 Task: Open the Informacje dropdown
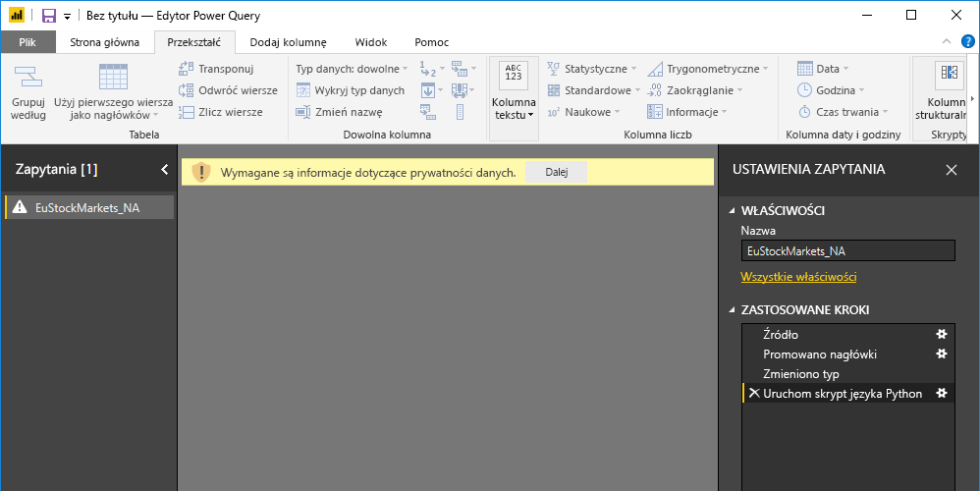[x=686, y=113]
